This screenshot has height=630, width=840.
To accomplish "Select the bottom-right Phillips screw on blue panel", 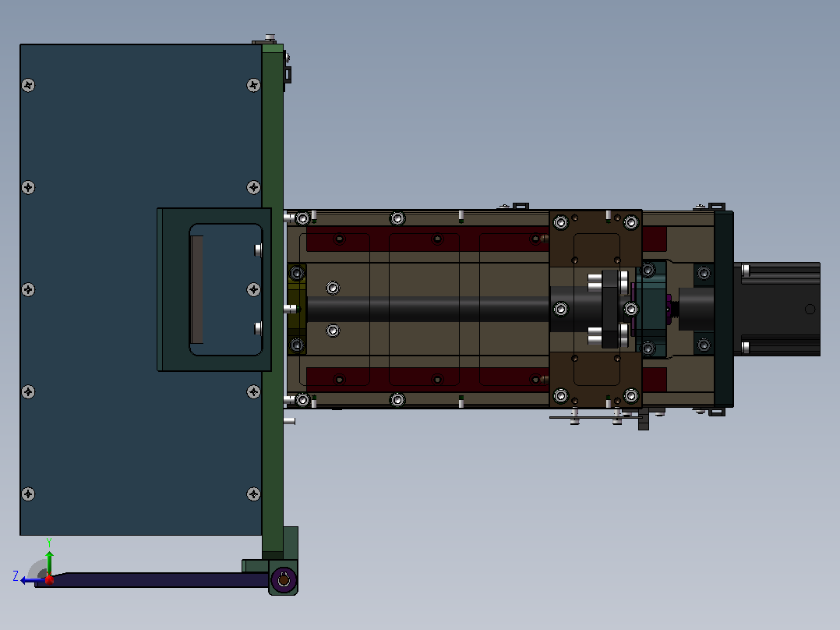I will coord(253,494).
